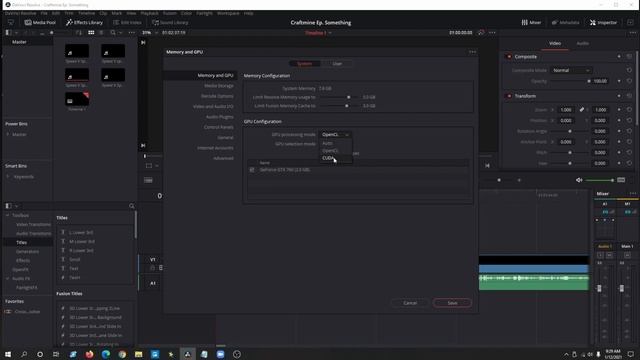Toggle the Transform section enable dot
Screen dimensions: 640x360
pos(509,96)
